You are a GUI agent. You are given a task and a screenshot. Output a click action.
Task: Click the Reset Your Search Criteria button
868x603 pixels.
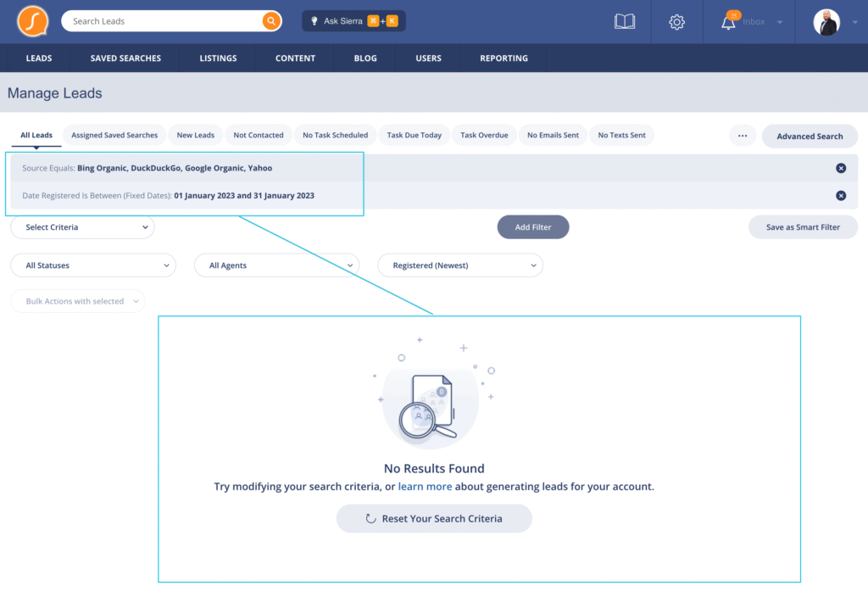coord(434,518)
